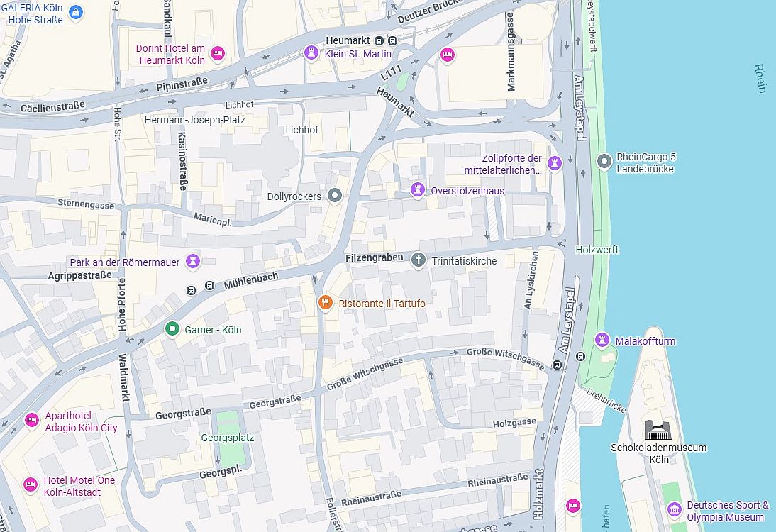Screen dimensions: 776x532
Task: Click the Trinitatiskirche church marker icon
Action: point(419,260)
